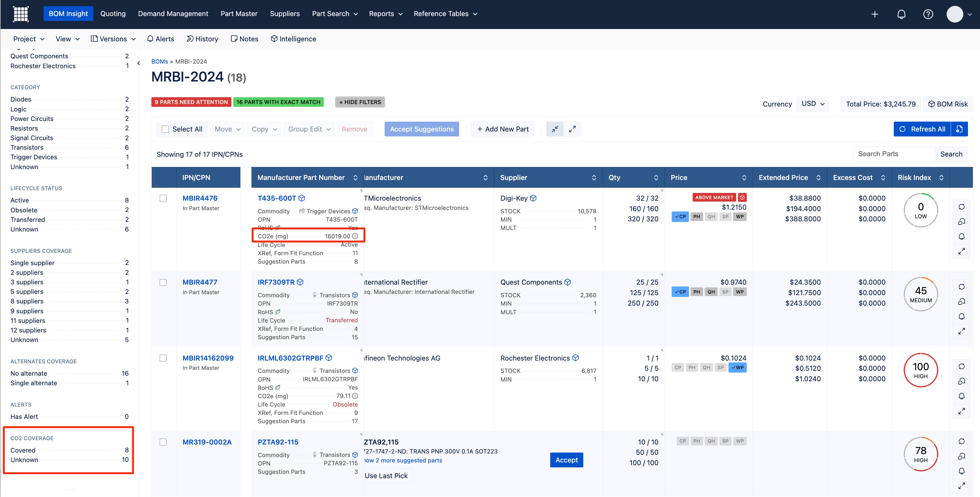
Task: Open the Intelligence menu item
Action: 293,39
